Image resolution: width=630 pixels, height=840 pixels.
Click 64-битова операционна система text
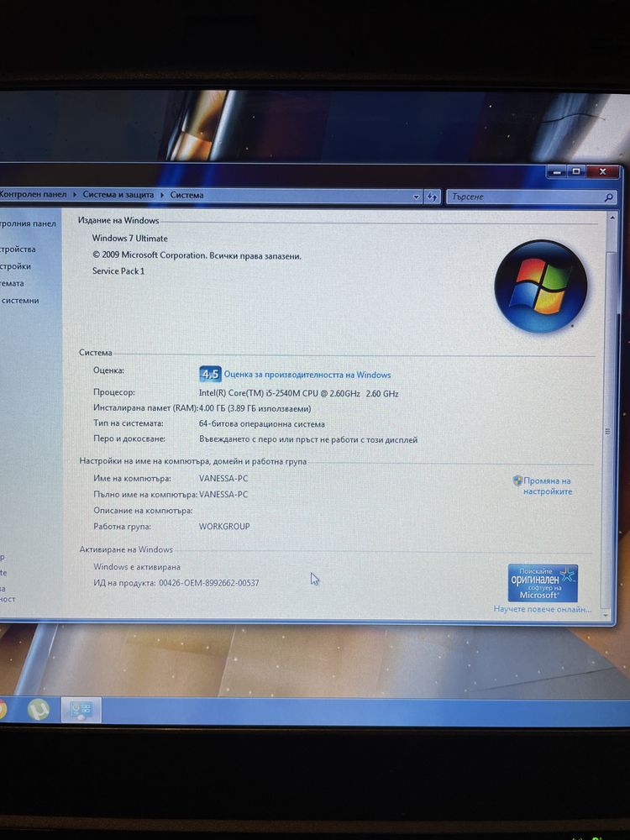[x=261, y=423]
